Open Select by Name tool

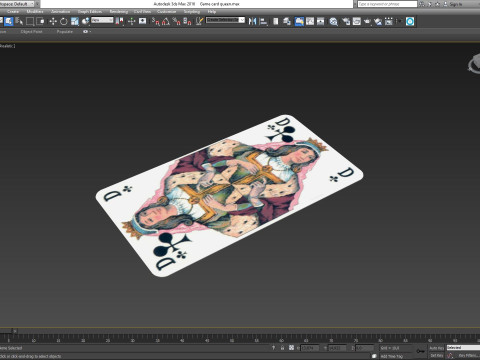19,21
